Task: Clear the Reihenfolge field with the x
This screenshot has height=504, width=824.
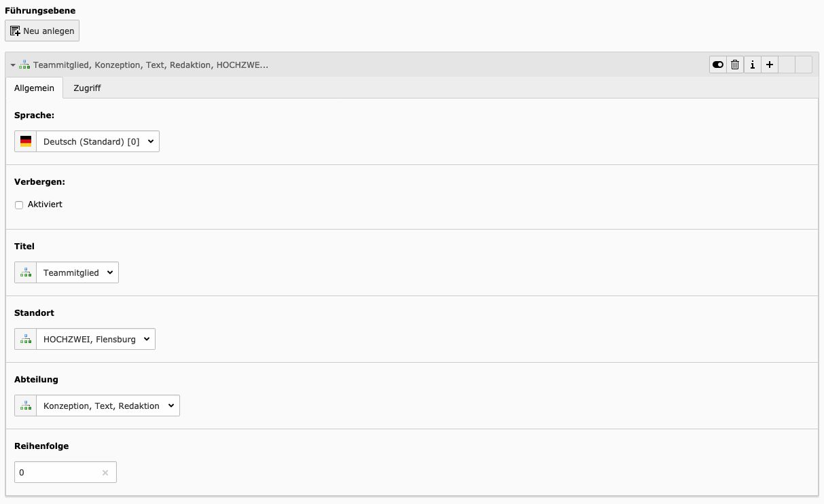Action: click(x=105, y=473)
